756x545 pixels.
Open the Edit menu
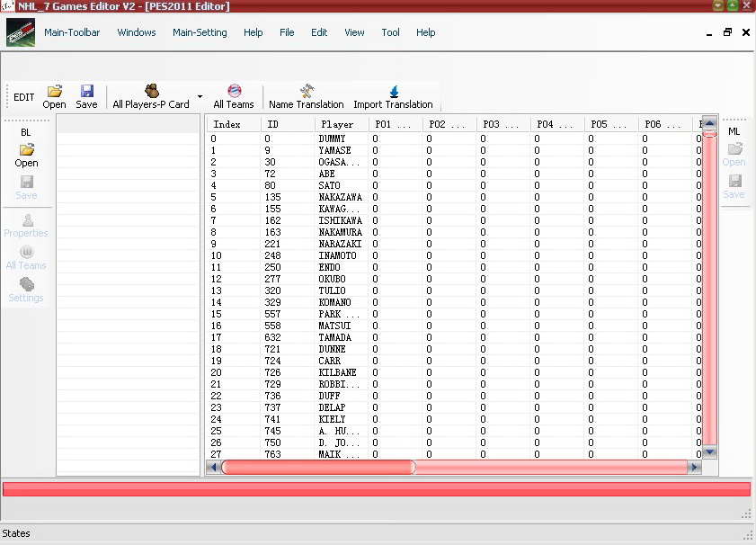click(x=319, y=32)
